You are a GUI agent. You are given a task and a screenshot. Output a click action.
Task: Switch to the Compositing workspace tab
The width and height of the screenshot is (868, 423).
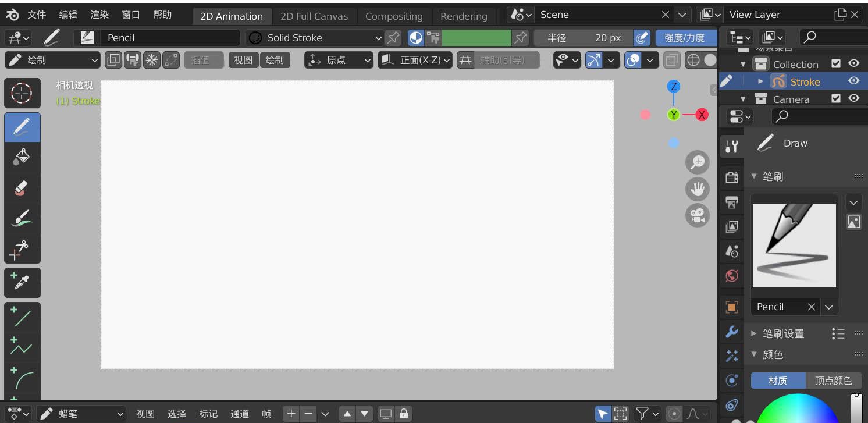(x=394, y=16)
